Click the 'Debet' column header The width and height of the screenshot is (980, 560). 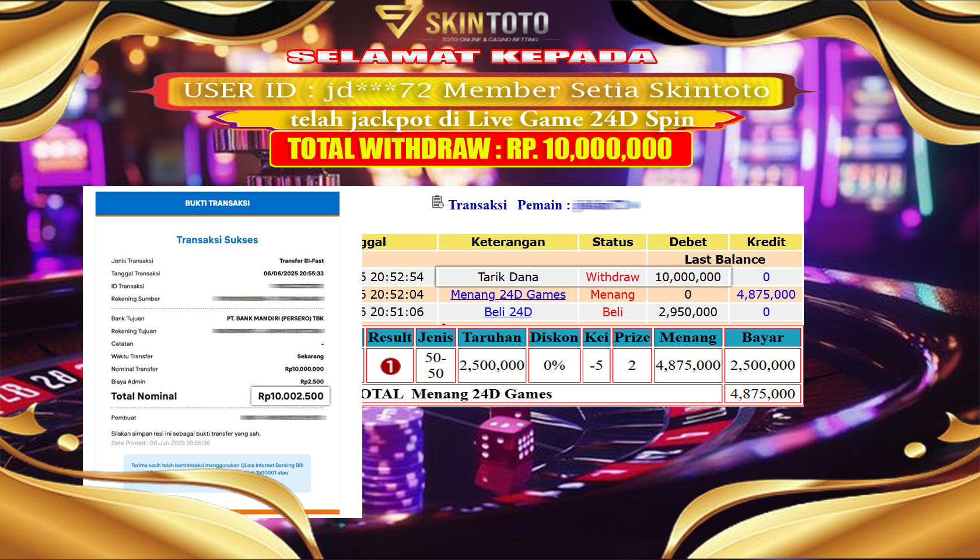pos(688,242)
